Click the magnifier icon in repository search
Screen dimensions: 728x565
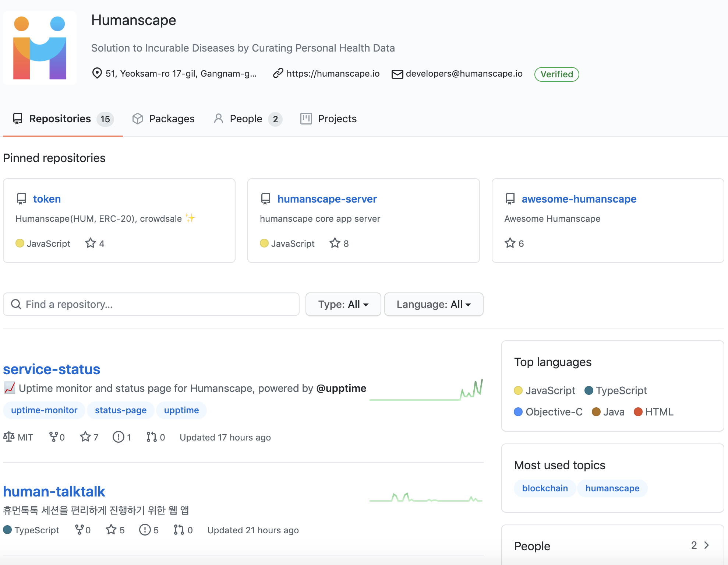click(16, 304)
